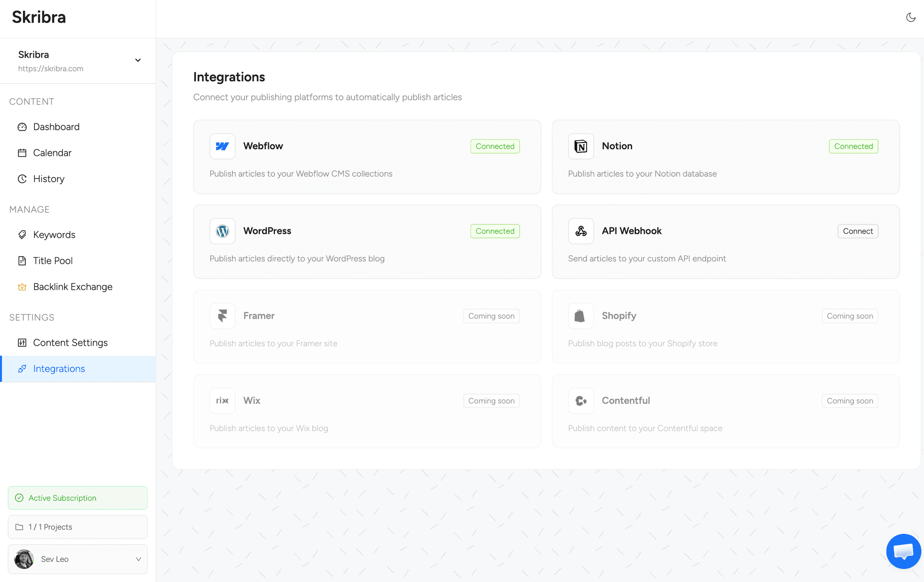Screen dimensions: 924x582
Task: Toggle dark mode with the moon icon
Action: coord(911,17)
